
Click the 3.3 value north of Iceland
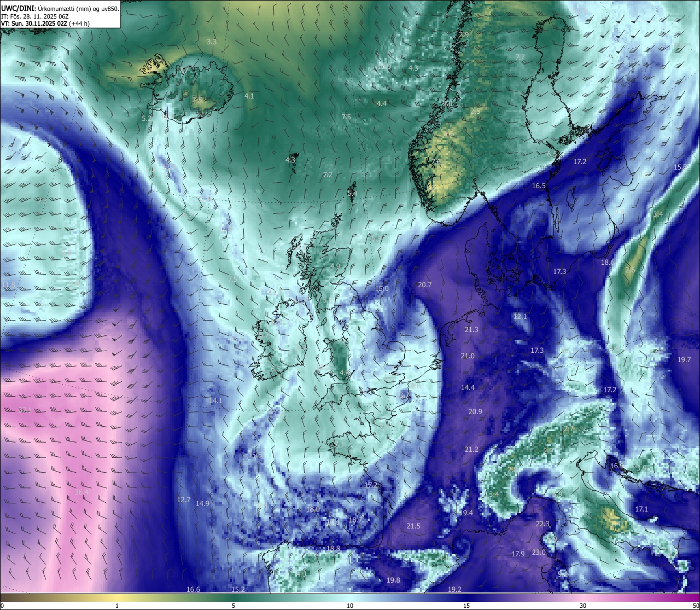[x=212, y=42]
